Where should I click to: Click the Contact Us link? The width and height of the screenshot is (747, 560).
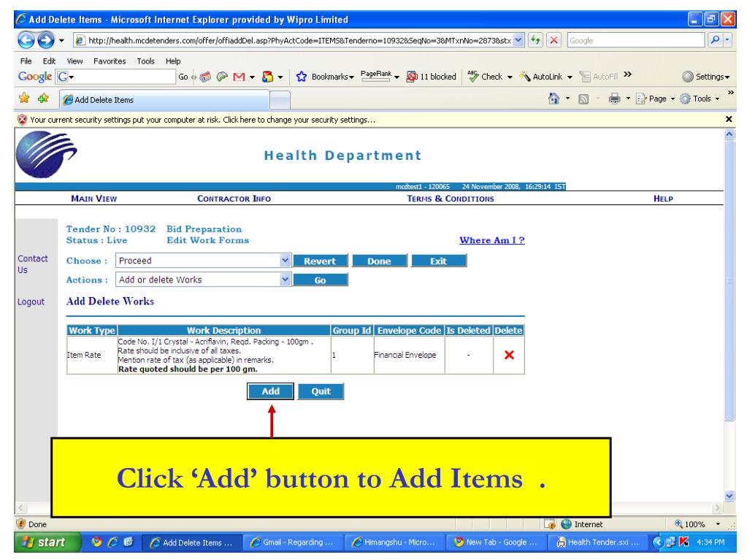(32, 264)
